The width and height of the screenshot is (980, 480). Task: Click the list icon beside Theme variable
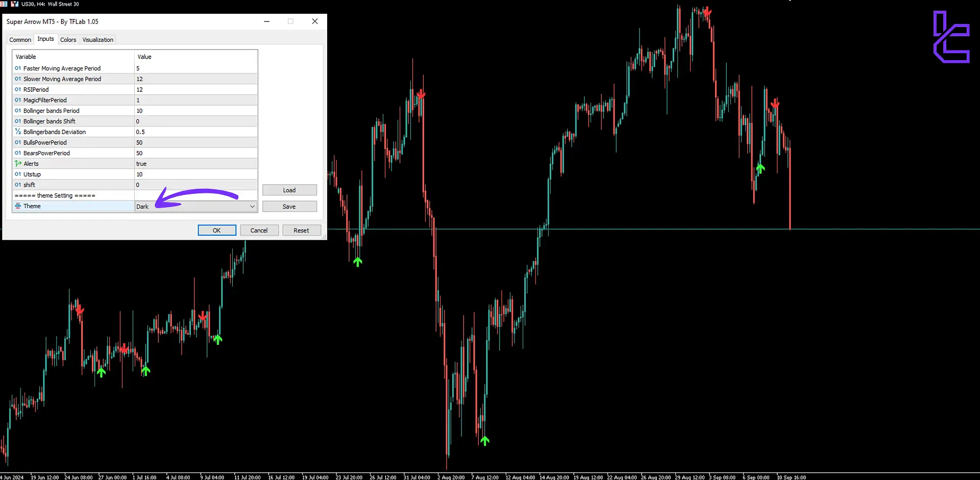coord(18,206)
